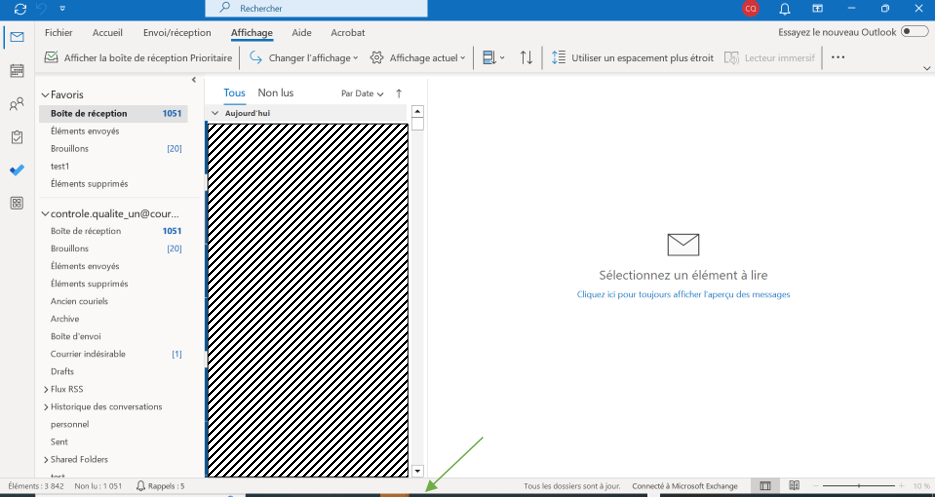This screenshot has width=935, height=497.
Task: Open the Acrobat tab
Action: tap(348, 33)
